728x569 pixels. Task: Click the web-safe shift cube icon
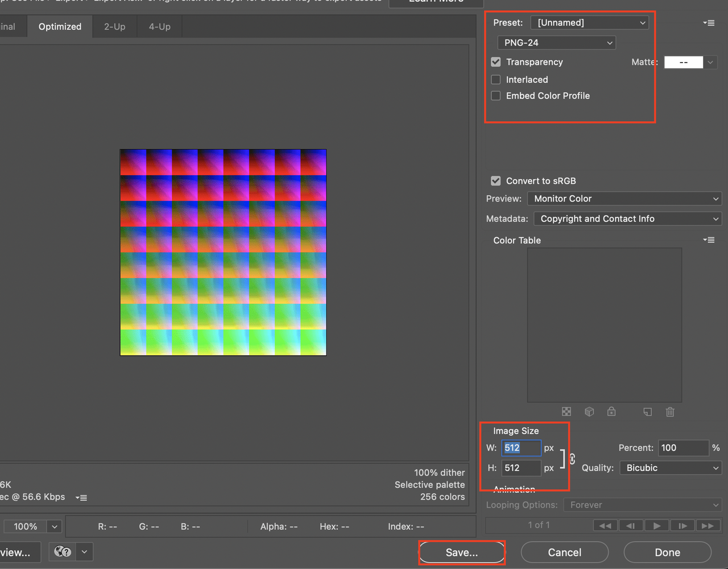[x=589, y=411]
